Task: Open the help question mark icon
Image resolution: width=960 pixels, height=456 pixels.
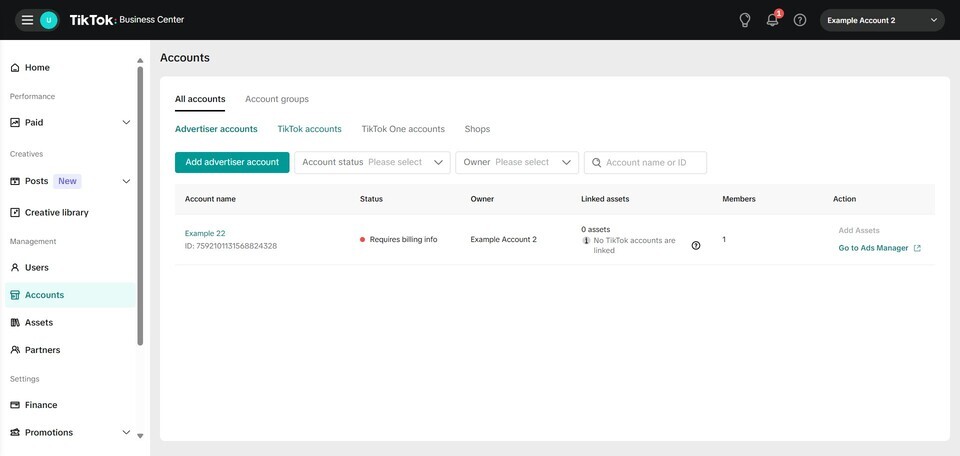Action: 800,20
